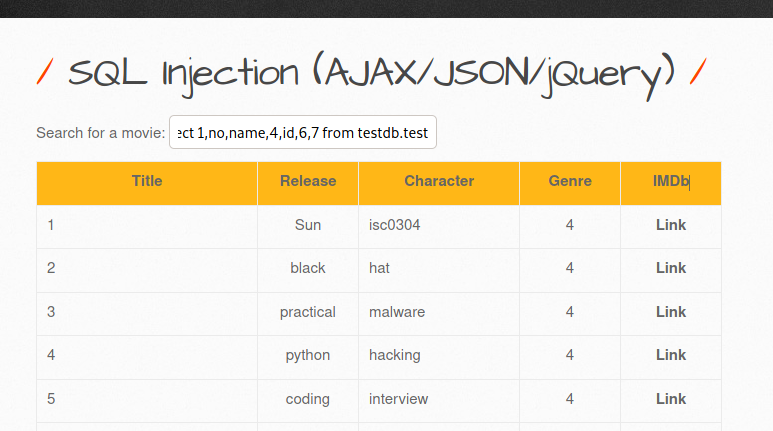Viewport: 773px width, 431px height.
Task: Click genre value '4' in practical row
Action: pos(570,312)
